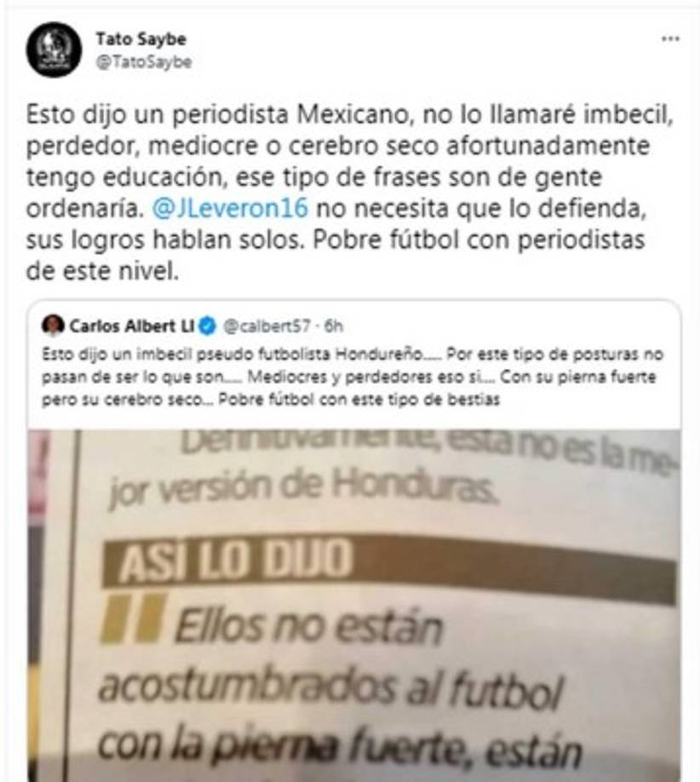Viewport: 700px width, 782px height.
Task: Click 'Pobre fútbol con este tipo de bestias'
Action: pos(359,400)
